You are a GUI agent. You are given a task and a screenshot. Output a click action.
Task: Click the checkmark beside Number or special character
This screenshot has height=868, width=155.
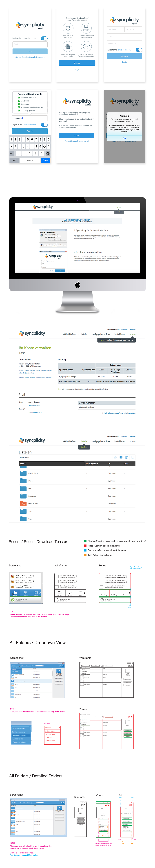19,107
